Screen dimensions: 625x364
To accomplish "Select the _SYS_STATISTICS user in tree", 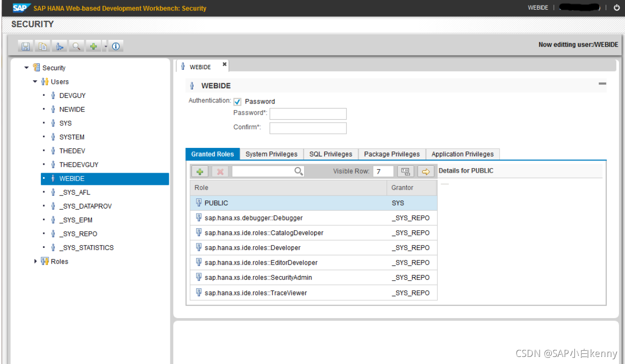I will pyautogui.click(x=86, y=248).
